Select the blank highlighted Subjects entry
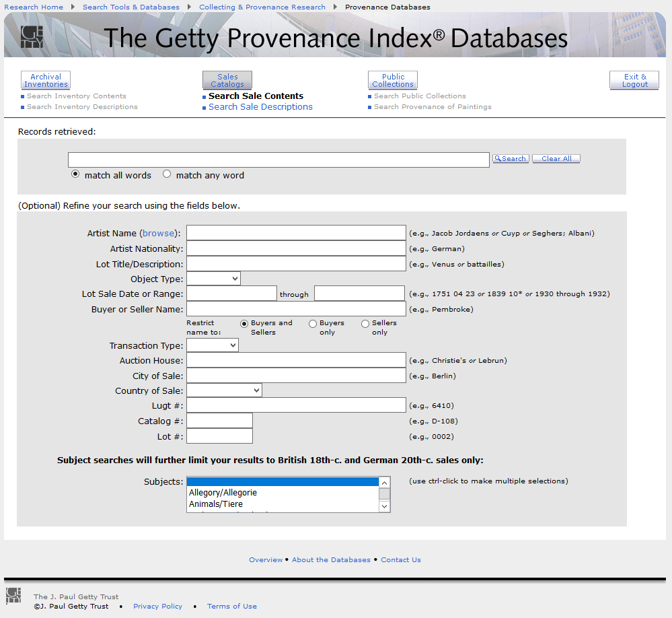 pyautogui.click(x=283, y=481)
